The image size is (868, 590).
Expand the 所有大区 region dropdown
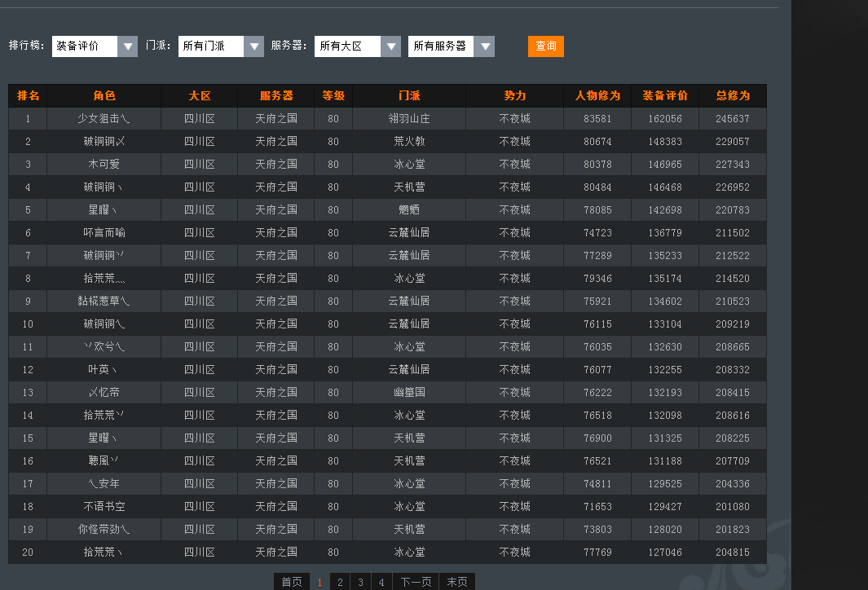[358, 46]
